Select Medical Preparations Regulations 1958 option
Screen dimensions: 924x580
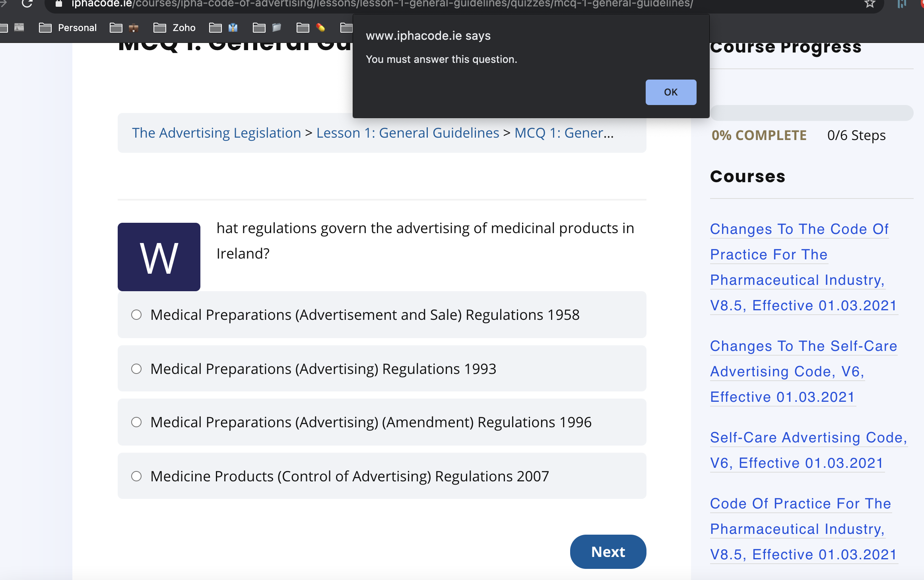tap(136, 315)
